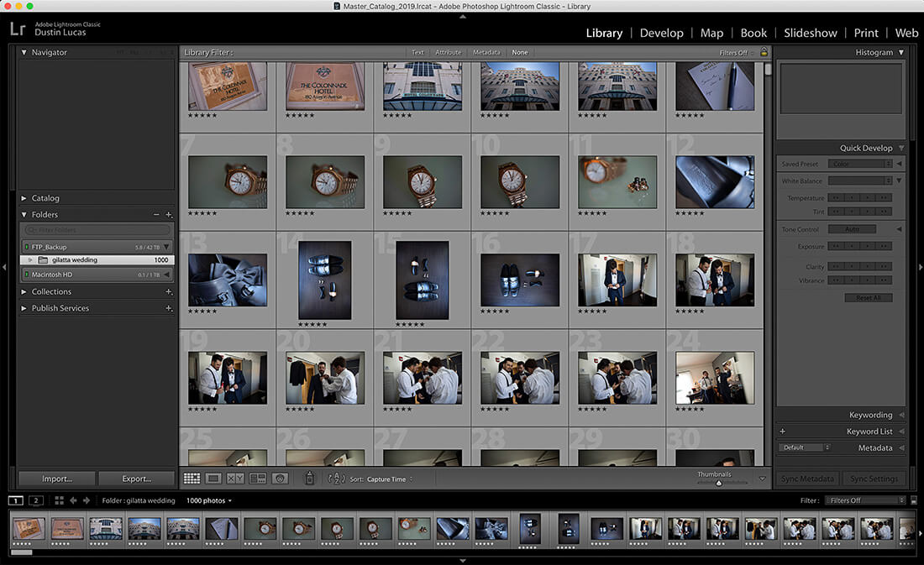Expand the Collections panel
Viewport: 924px width, 565px height.
coord(24,291)
